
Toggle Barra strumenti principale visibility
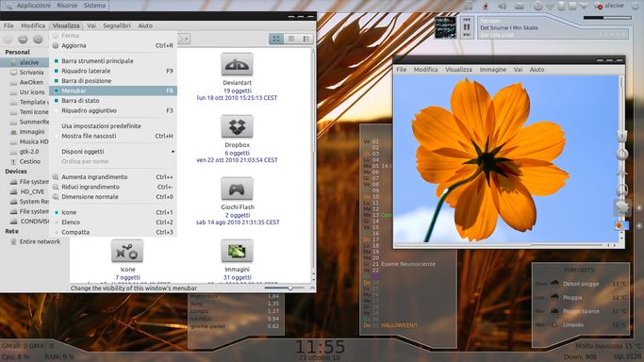point(113,60)
